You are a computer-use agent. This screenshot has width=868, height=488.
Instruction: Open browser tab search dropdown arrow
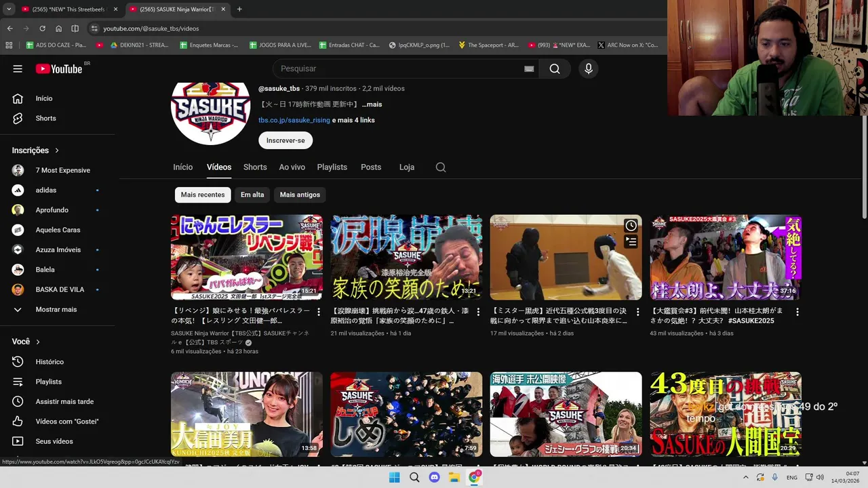(9, 9)
